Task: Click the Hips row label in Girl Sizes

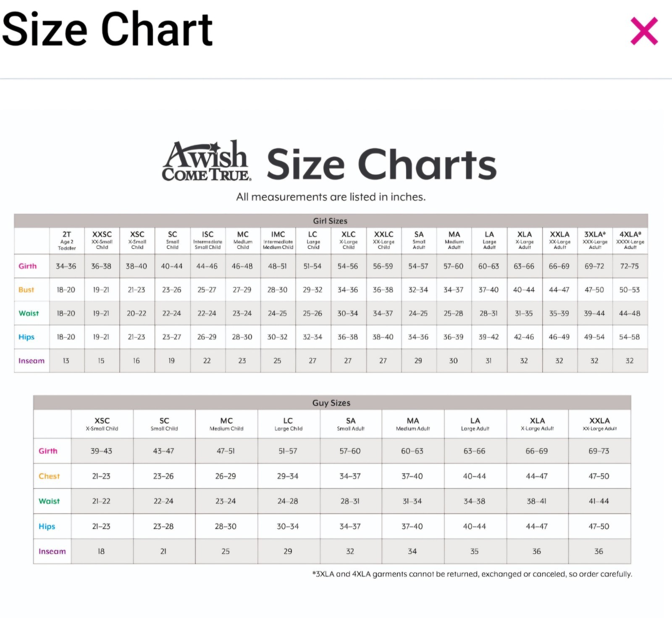Action: point(26,337)
